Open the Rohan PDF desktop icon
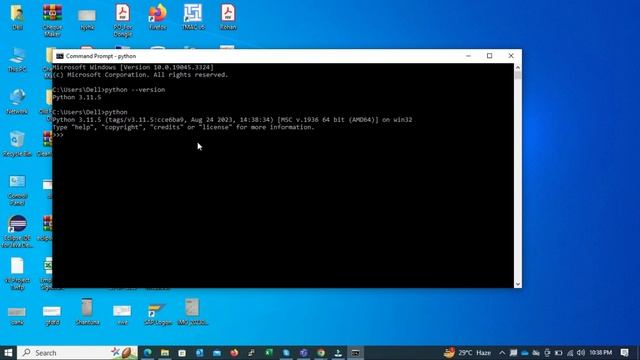This screenshot has width=640, height=360. pos(228,17)
